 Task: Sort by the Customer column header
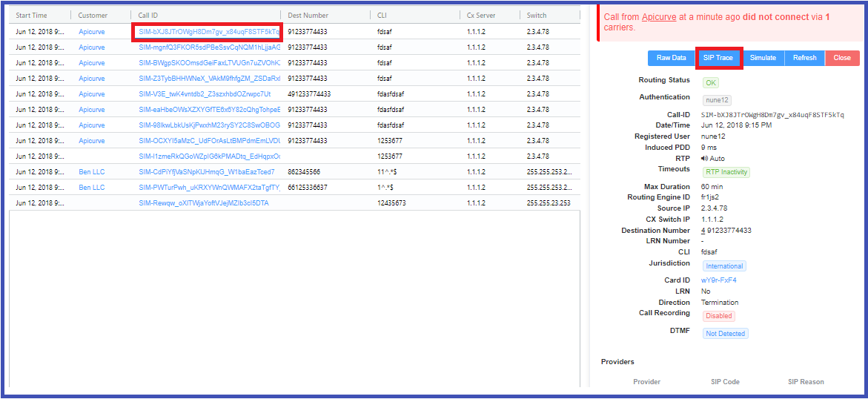(x=93, y=15)
